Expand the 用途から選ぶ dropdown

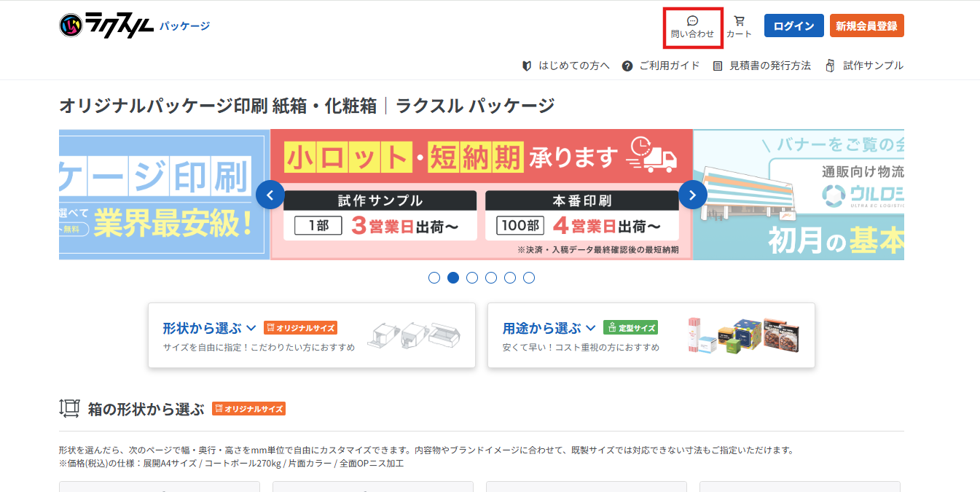tap(549, 328)
